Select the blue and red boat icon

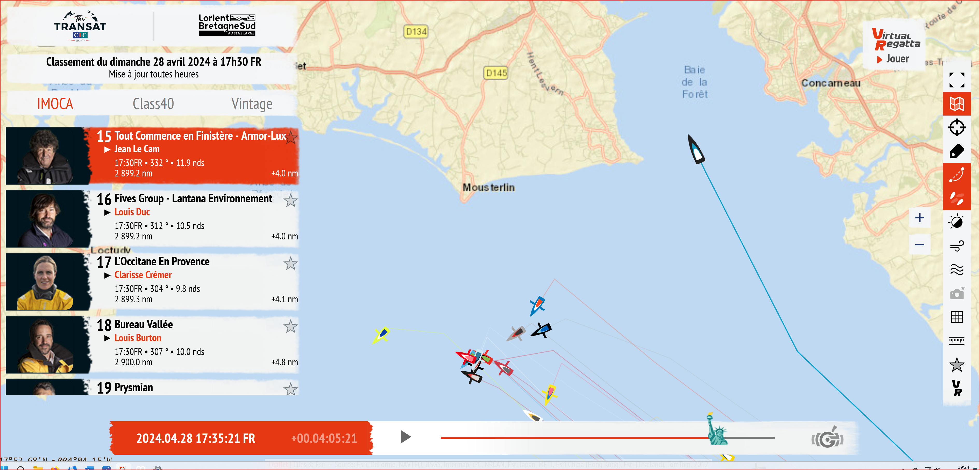tap(537, 306)
